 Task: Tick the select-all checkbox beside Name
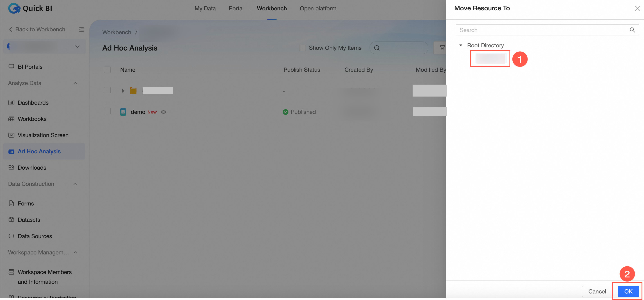click(x=107, y=70)
